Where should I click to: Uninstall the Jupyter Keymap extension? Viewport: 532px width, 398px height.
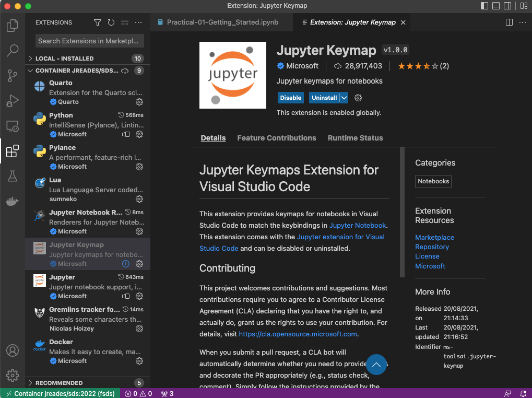click(x=324, y=98)
